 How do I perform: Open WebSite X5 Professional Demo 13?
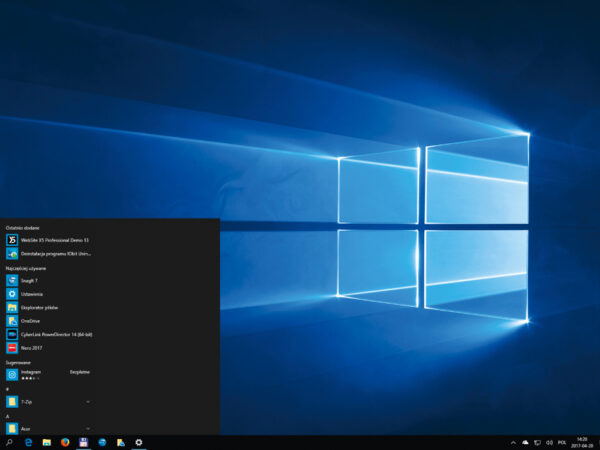50,240
